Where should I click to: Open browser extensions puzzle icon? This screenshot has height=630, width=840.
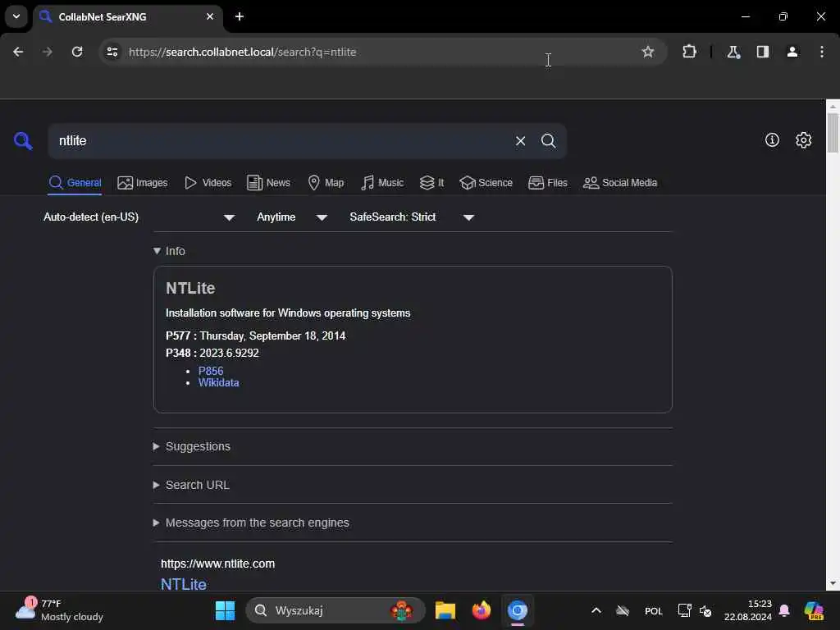(x=689, y=52)
